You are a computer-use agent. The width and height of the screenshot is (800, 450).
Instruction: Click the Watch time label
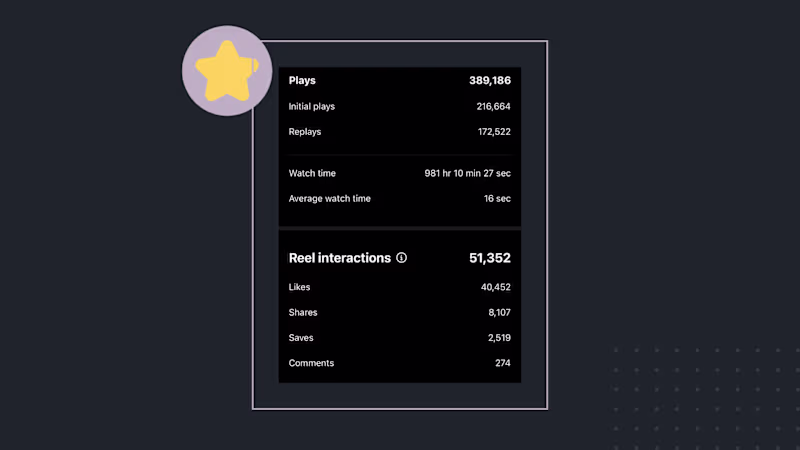(312, 173)
